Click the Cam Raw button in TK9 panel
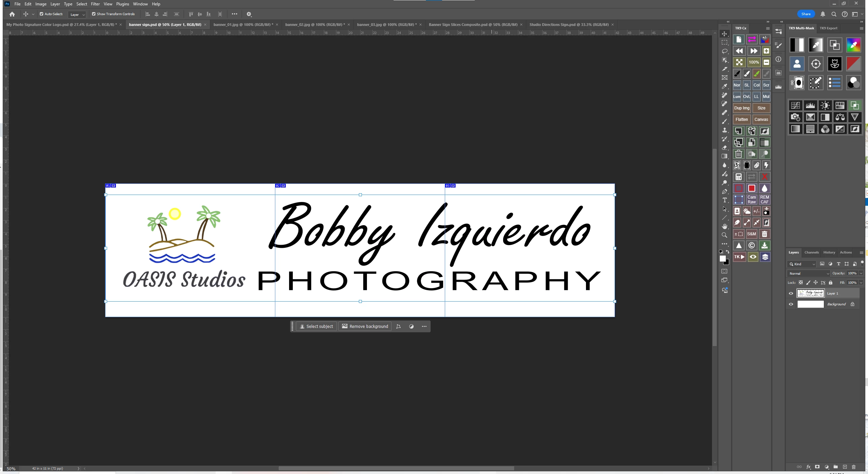Viewport: 868px width, 474px height. click(x=751, y=200)
